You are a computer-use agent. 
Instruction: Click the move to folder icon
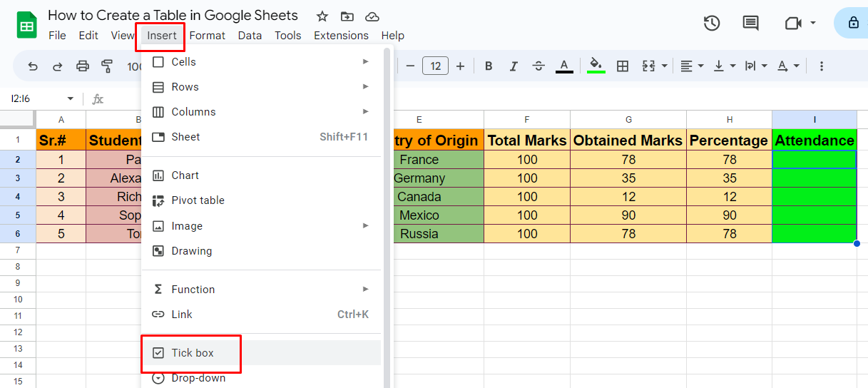coord(347,16)
